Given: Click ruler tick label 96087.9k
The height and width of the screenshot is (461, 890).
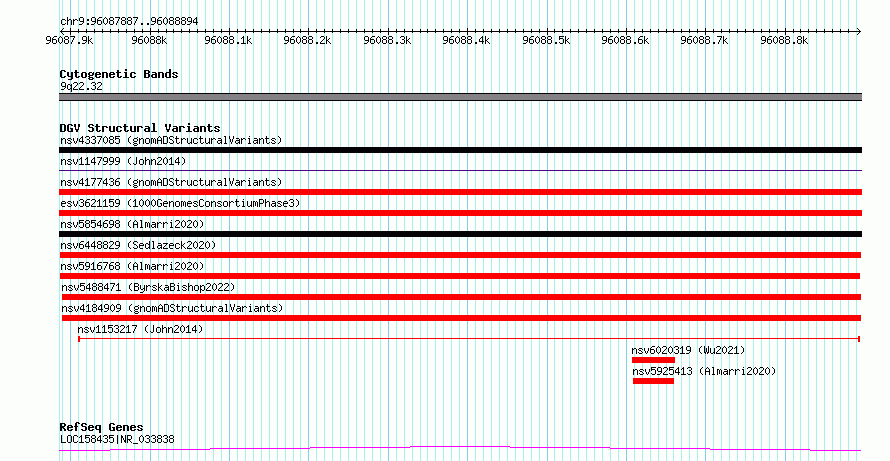Looking at the screenshot, I should [70, 41].
